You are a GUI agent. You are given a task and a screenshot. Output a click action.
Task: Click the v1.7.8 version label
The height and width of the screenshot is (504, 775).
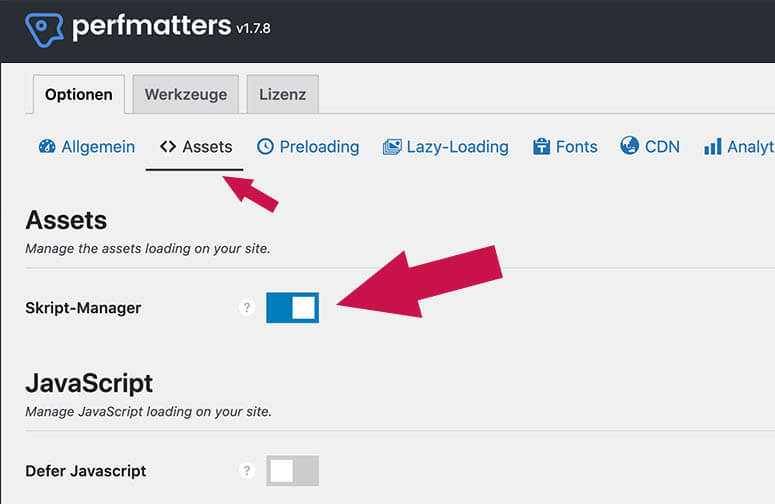253,28
